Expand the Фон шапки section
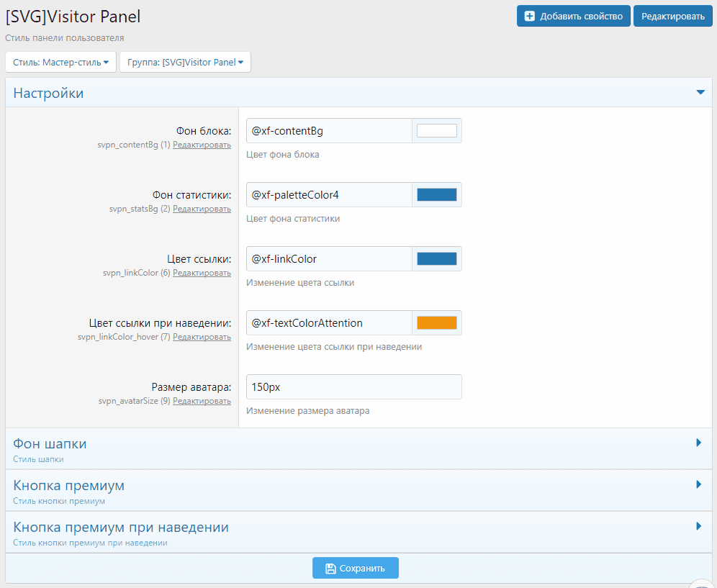The height and width of the screenshot is (588, 717). coord(698,443)
